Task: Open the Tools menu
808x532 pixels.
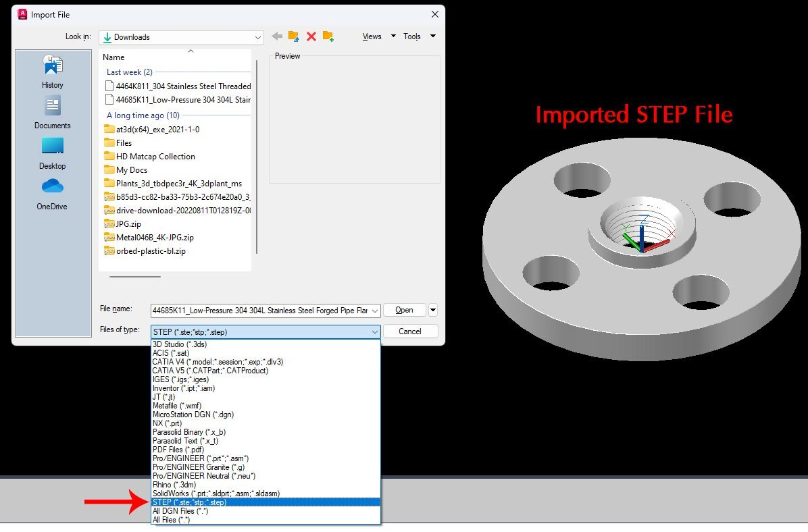Action: [412, 36]
